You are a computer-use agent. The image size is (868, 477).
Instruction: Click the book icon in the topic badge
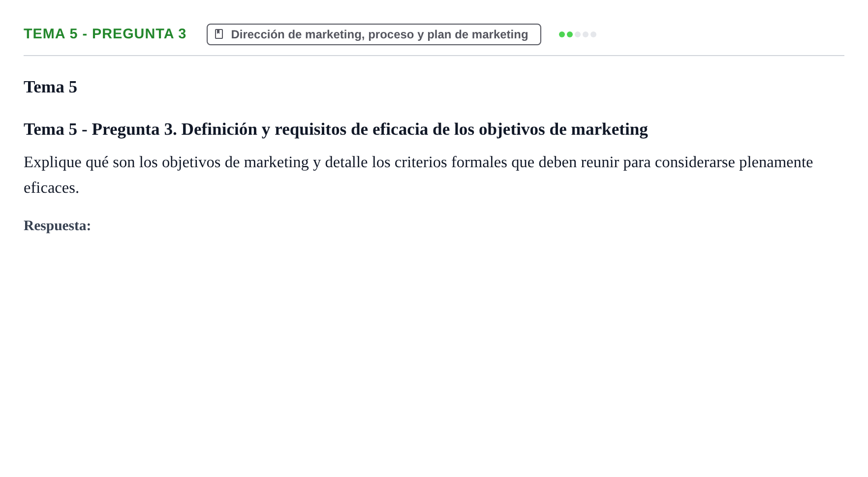tap(219, 34)
